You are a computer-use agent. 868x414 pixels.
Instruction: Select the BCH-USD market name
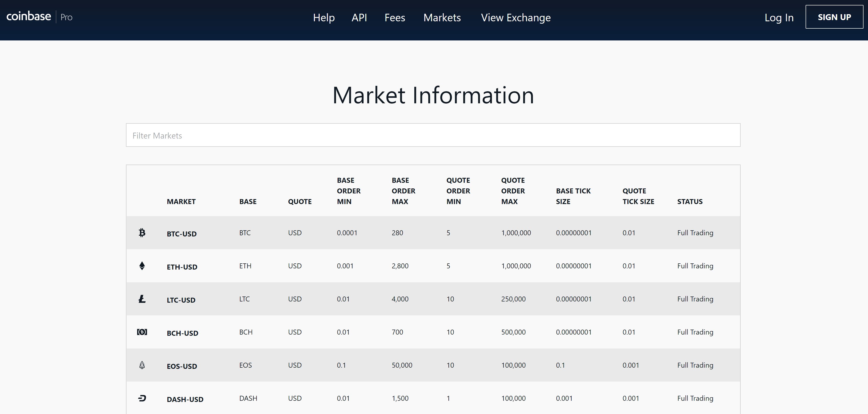182,333
